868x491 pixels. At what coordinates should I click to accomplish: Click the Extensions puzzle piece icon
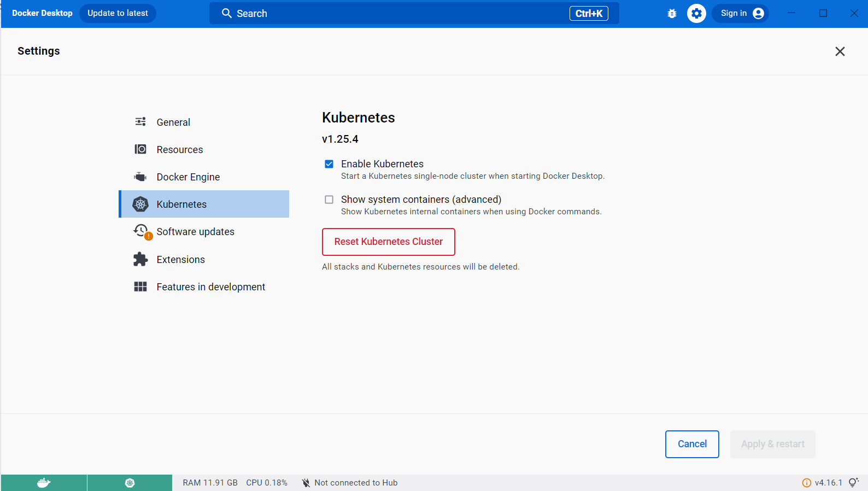140,259
